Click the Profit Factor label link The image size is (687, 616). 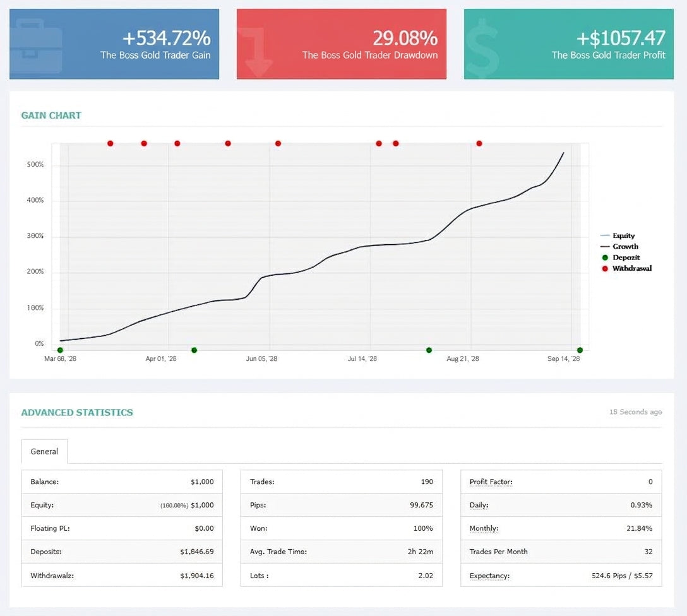[x=491, y=482]
